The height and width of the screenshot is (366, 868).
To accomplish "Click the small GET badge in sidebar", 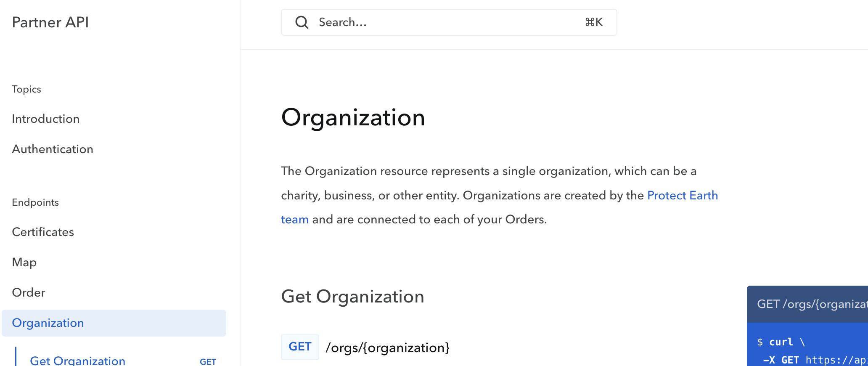I will [208, 361].
